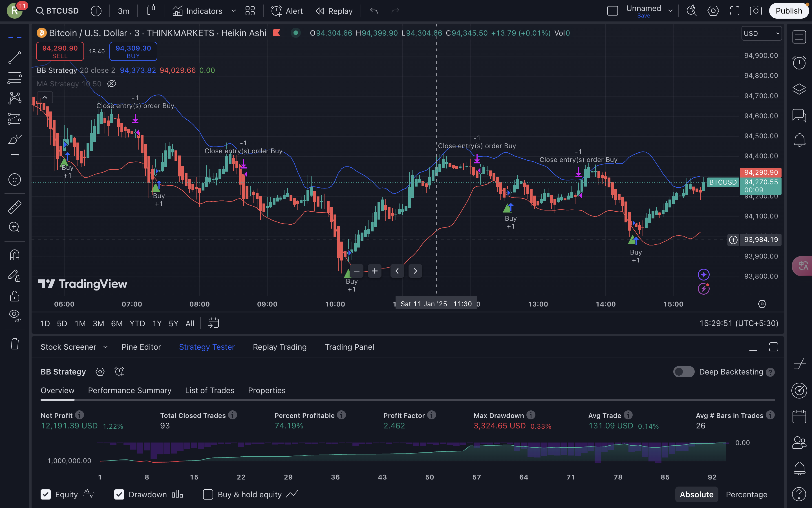Zoom out the chart with minus button
The height and width of the screenshot is (508, 812).
(356, 271)
